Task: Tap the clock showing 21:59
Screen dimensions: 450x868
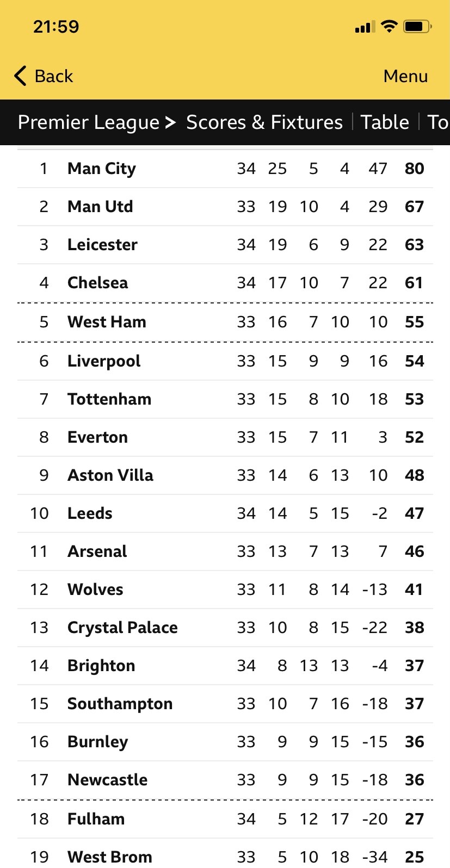Action: pyautogui.click(x=56, y=27)
